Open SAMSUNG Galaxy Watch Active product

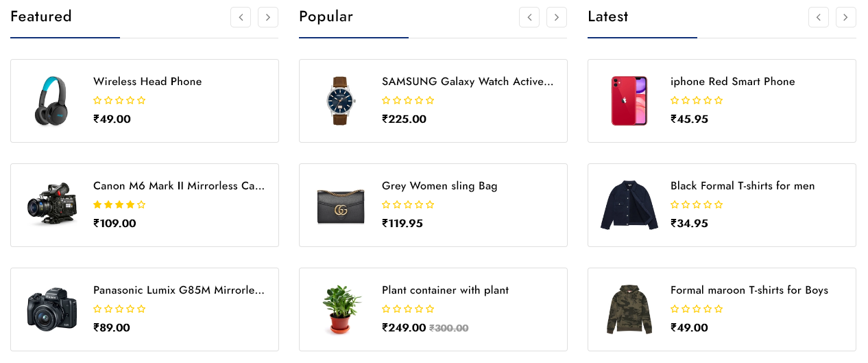click(x=467, y=82)
